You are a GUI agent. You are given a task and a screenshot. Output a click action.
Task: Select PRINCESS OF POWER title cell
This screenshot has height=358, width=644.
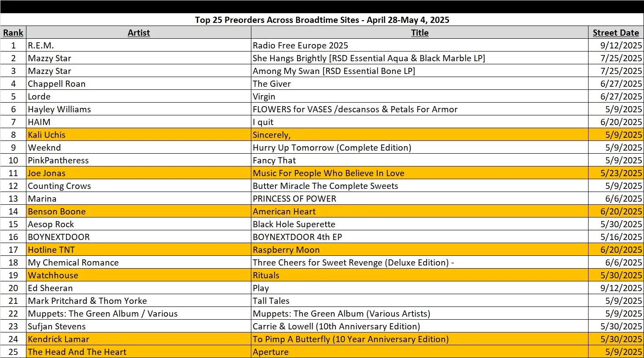pos(420,199)
